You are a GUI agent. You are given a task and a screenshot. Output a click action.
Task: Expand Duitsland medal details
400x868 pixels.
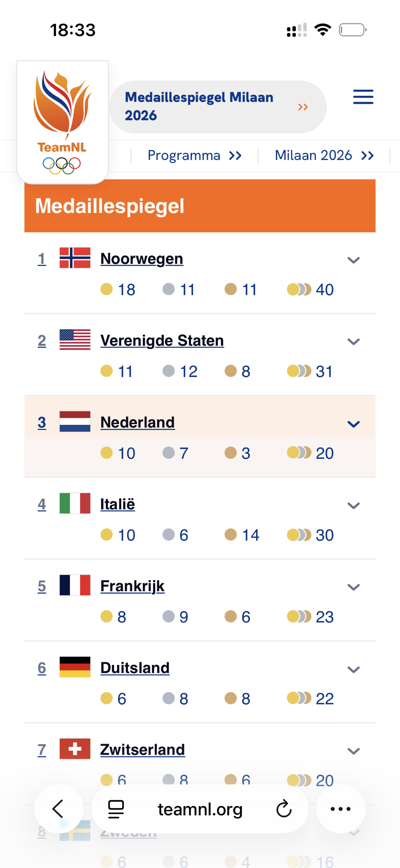point(354,669)
